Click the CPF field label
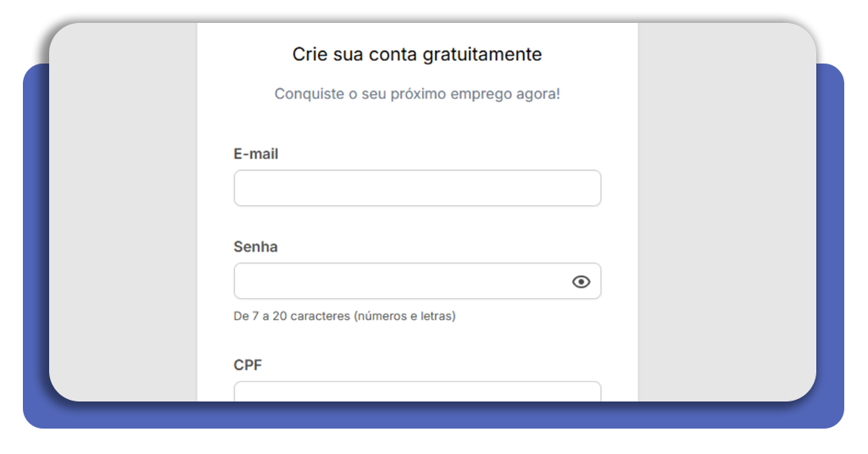 point(248,365)
